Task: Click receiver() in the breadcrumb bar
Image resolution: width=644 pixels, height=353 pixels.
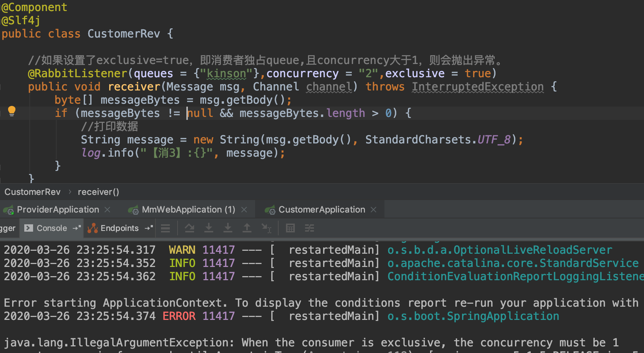Action: pos(98,192)
